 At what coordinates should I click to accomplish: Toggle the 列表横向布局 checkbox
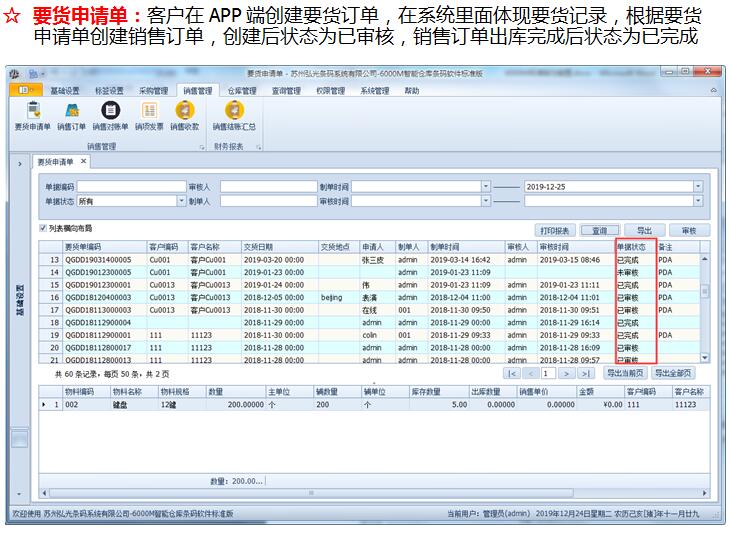[43, 228]
